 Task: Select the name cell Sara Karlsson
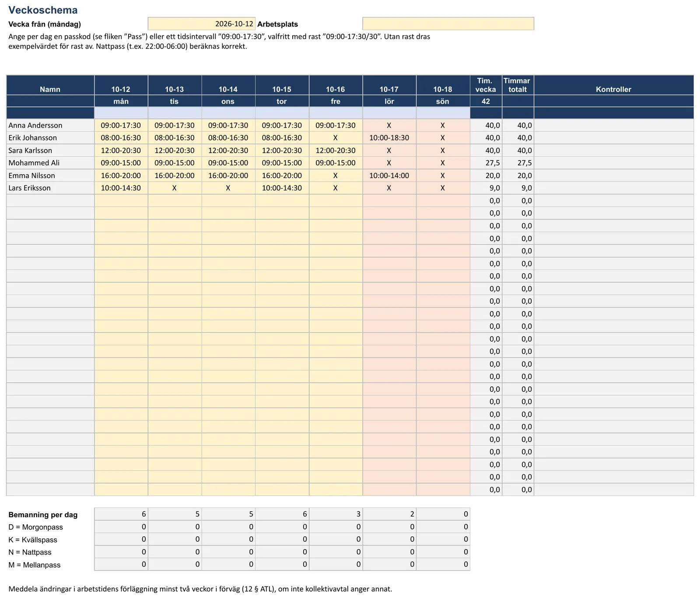click(x=50, y=151)
